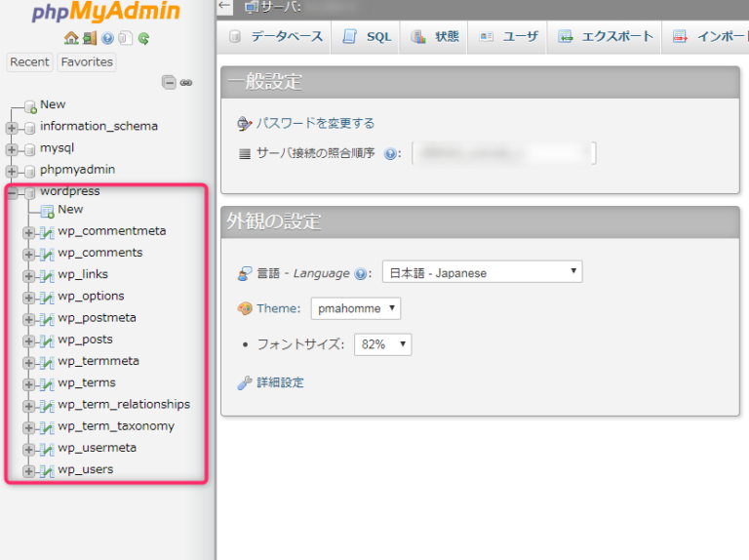Click the wp_posts table structure icon

click(46, 340)
